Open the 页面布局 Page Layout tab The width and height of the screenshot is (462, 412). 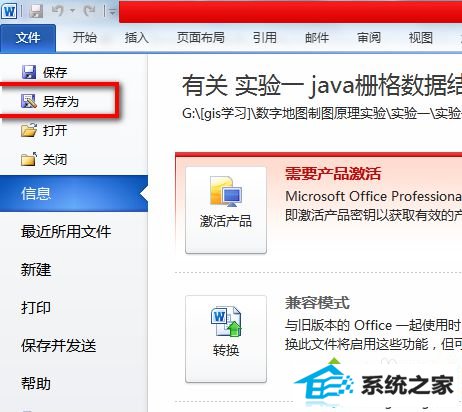[x=200, y=37]
